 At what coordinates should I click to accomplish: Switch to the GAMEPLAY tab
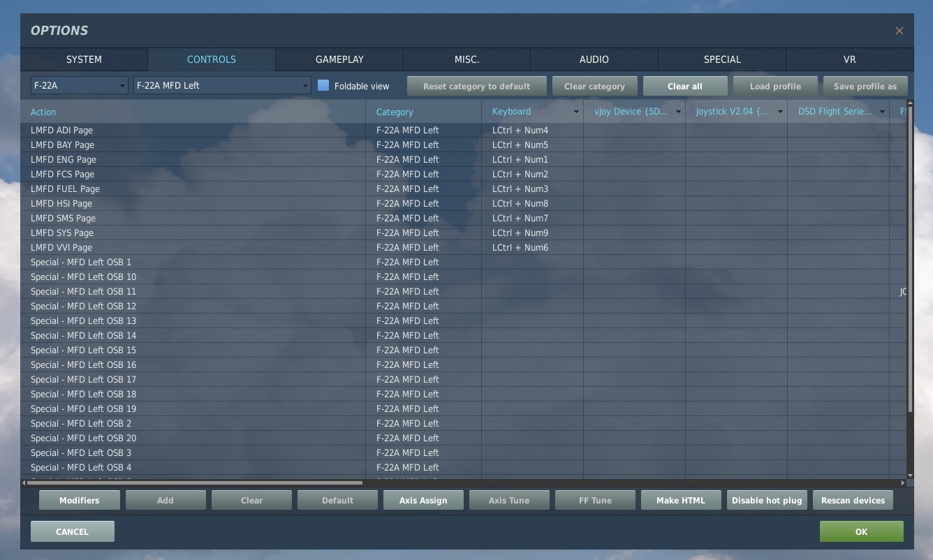[x=339, y=59]
